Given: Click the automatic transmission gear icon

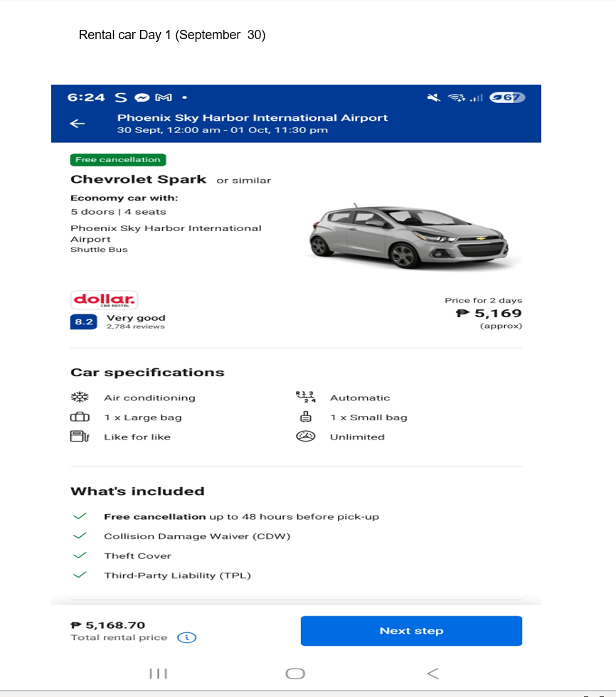Looking at the screenshot, I should (304, 397).
